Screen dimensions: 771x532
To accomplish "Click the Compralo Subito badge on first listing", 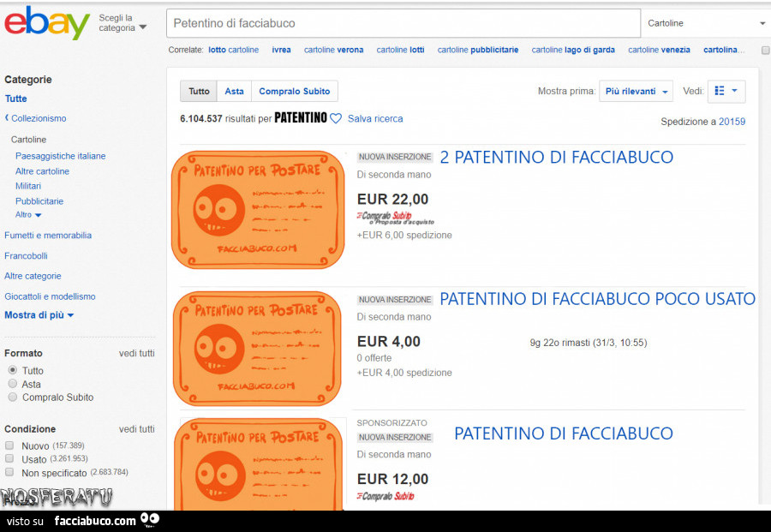I will click(x=385, y=217).
